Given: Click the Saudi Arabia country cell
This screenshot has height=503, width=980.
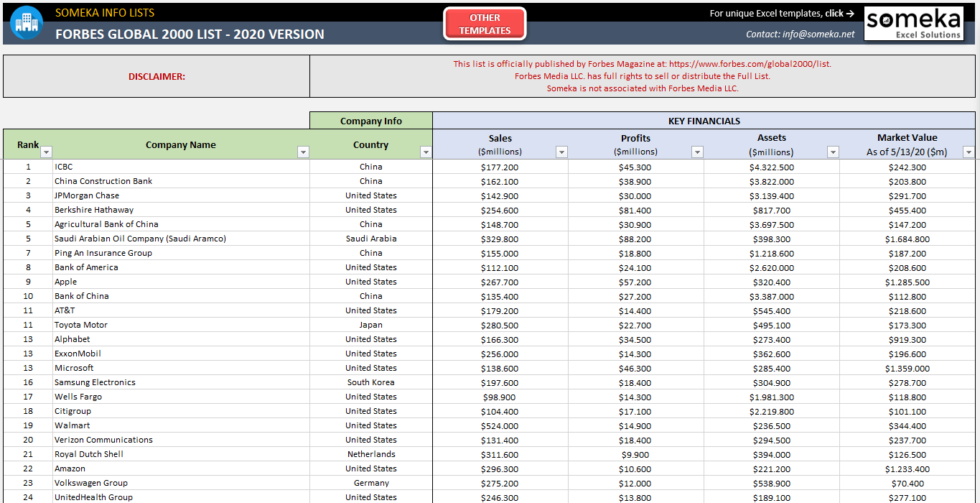Looking at the screenshot, I should [371, 239].
